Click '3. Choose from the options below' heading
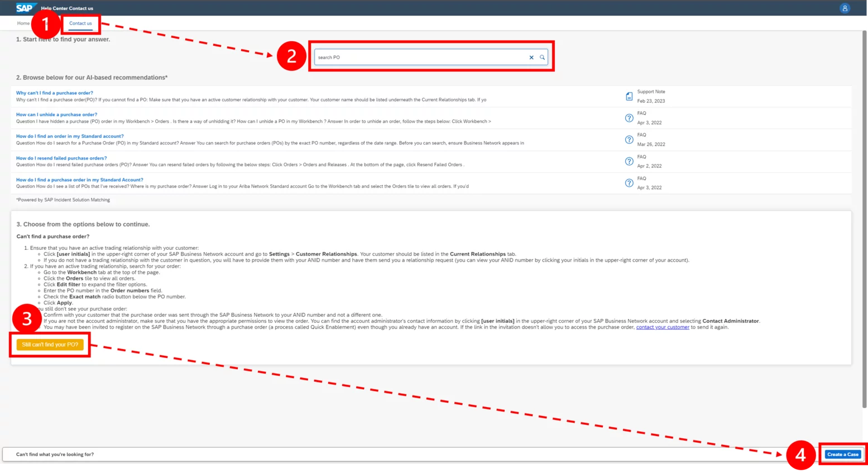Viewport: 868px width, 474px height. pyautogui.click(x=83, y=224)
